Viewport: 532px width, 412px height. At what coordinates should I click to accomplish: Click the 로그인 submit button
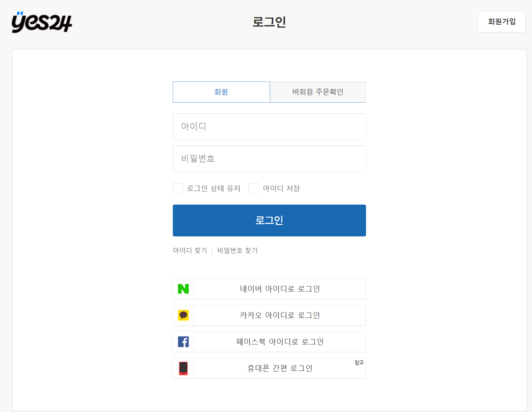click(x=269, y=220)
